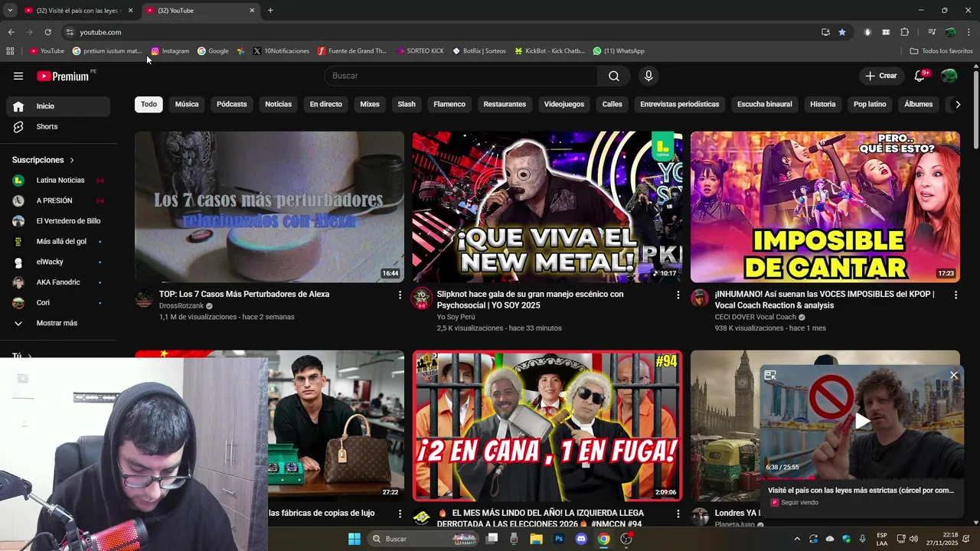Open elWacky subscription

[x=58, y=262]
